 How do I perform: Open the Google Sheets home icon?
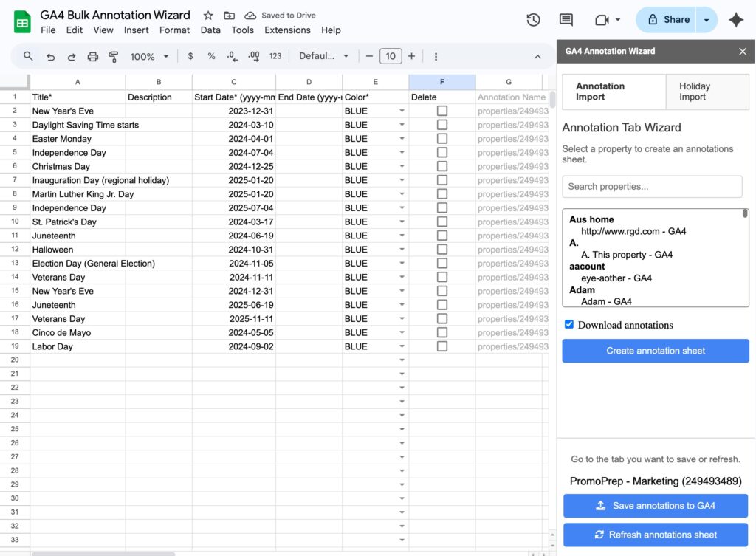[22, 21]
